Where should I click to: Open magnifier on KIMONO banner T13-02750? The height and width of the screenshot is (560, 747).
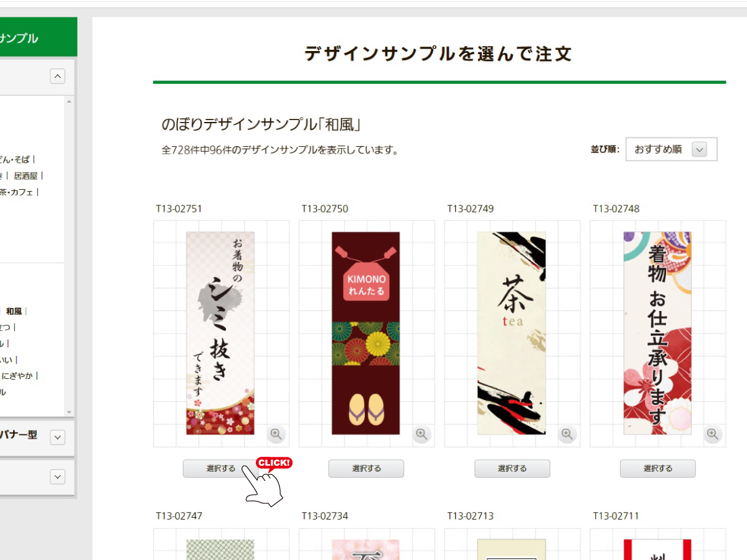[x=422, y=434]
